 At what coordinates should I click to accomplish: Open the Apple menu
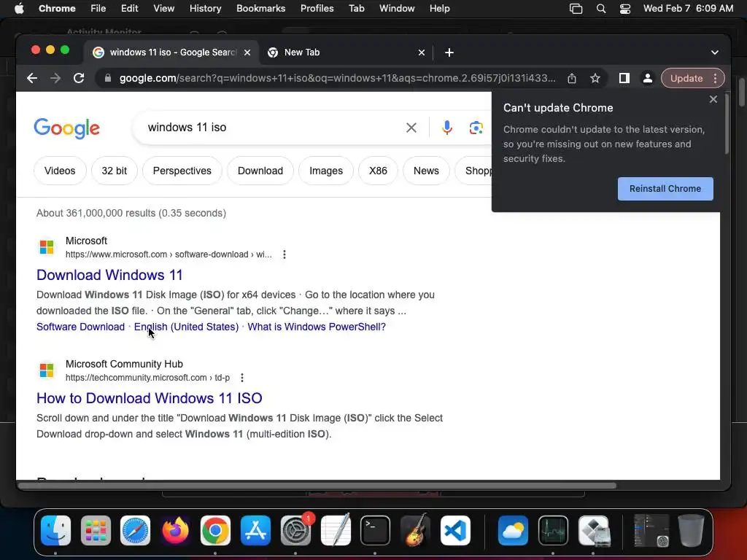coord(19,9)
